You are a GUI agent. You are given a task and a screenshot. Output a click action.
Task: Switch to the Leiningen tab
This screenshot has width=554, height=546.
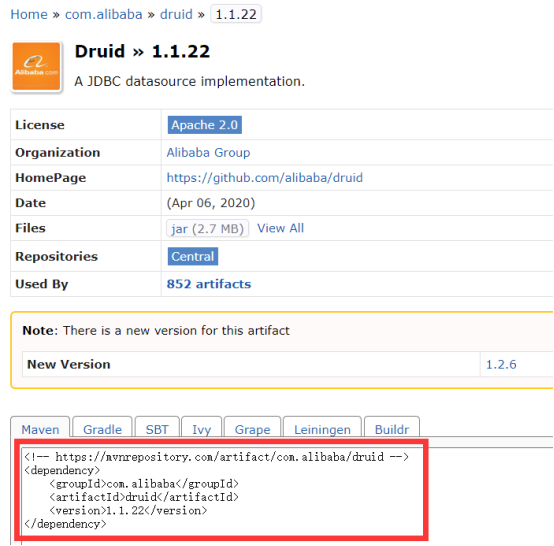(323, 428)
